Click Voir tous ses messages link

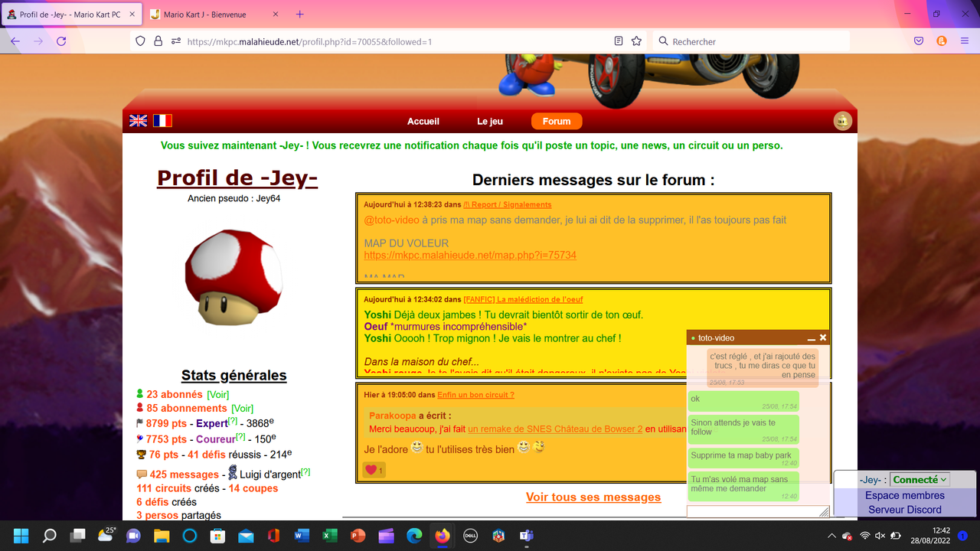tap(593, 497)
